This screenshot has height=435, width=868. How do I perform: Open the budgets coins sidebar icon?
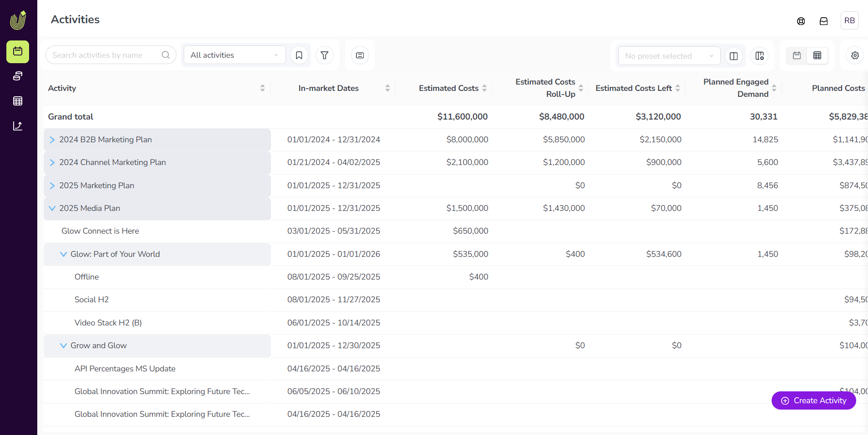[18, 76]
